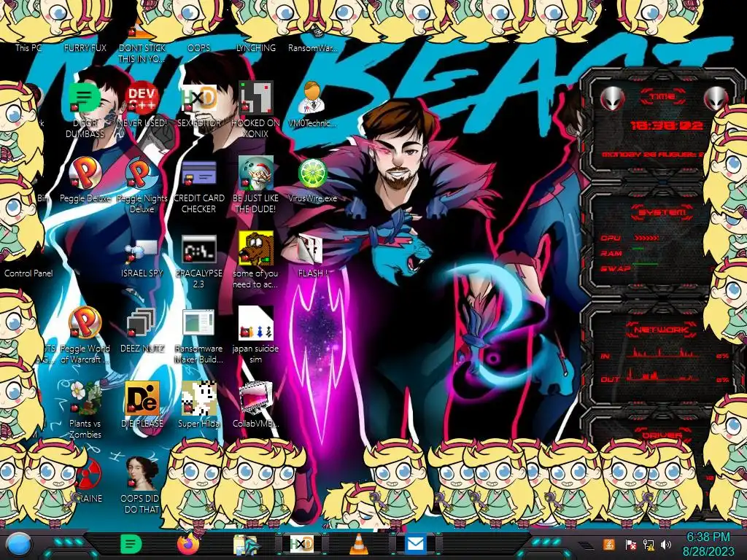Screen dimensions: 747x560
Task: Launch the Plants vs Zombies icon
Action: (85, 397)
